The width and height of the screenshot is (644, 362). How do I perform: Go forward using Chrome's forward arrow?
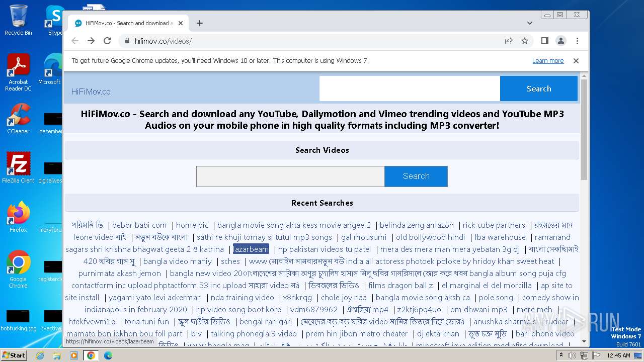tap(91, 41)
